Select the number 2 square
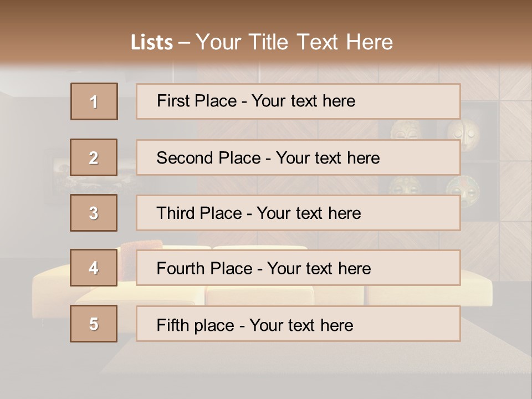The image size is (532, 399). click(x=94, y=157)
